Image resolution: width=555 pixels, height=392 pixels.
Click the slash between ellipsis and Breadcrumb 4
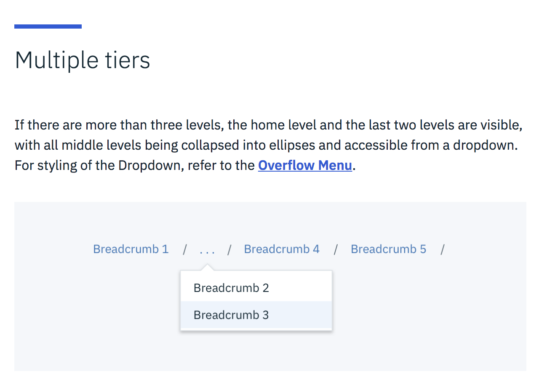click(x=229, y=249)
